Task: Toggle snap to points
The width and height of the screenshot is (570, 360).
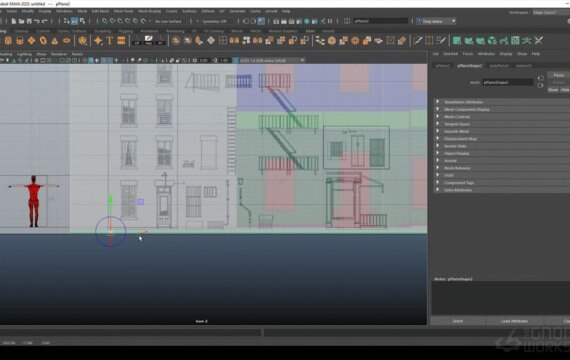Action: tap(120, 21)
